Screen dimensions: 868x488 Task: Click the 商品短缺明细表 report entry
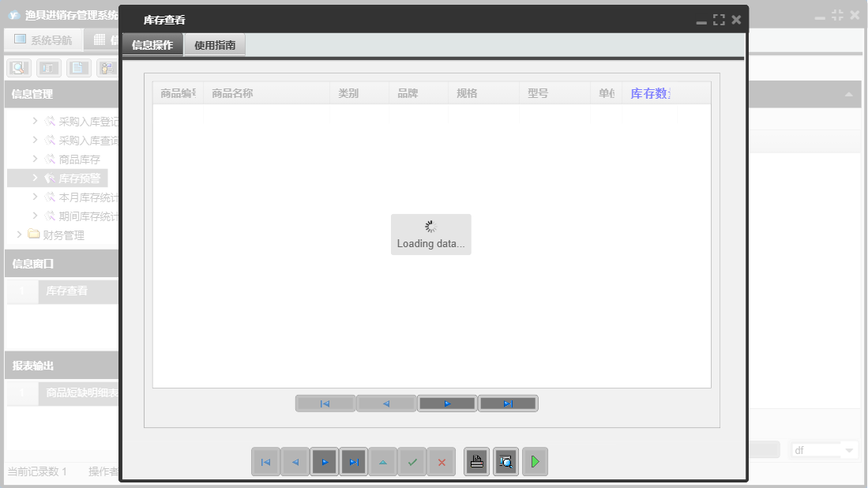[x=79, y=392]
